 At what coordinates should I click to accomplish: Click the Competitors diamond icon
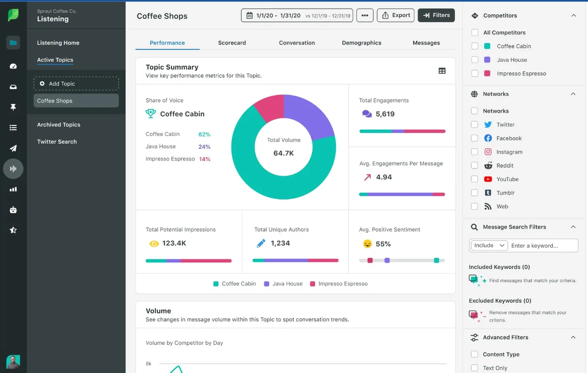click(475, 16)
